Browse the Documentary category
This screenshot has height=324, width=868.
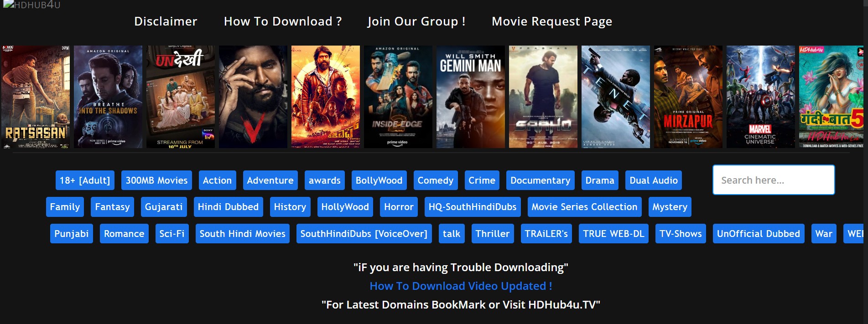541,180
